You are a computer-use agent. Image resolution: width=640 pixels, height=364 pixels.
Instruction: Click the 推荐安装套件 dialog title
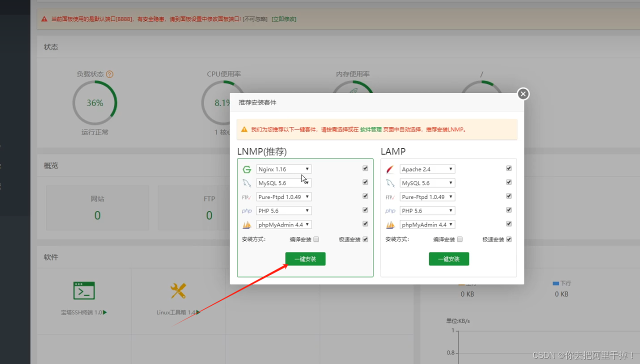pyautogui.click(x=257, y=102)
